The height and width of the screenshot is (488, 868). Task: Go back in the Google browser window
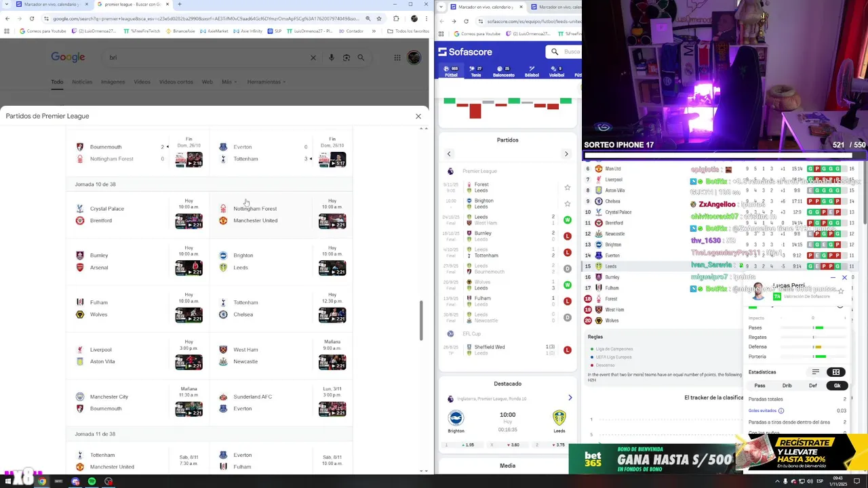tap(7, 18)
